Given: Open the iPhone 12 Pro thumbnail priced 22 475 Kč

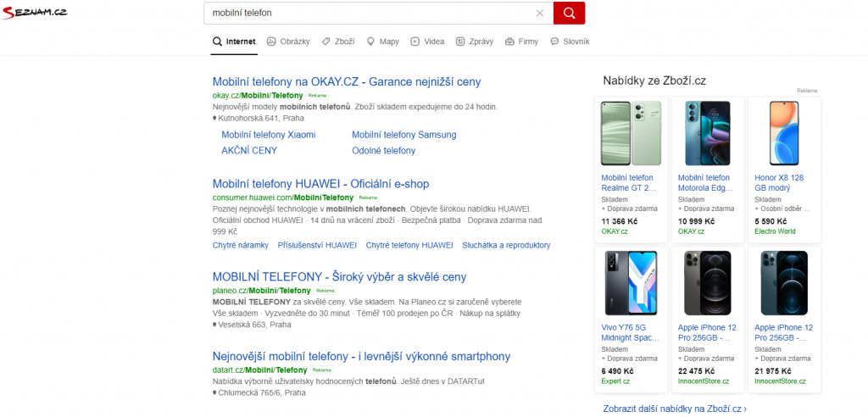Looking at the screenshot, I should 708,283.
